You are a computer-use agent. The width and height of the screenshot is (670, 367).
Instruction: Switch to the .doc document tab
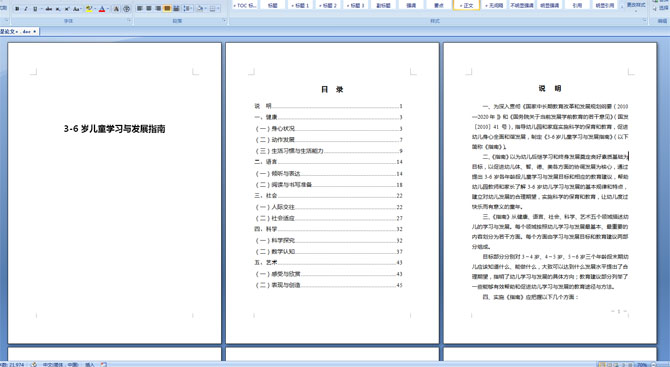[19, 31]
